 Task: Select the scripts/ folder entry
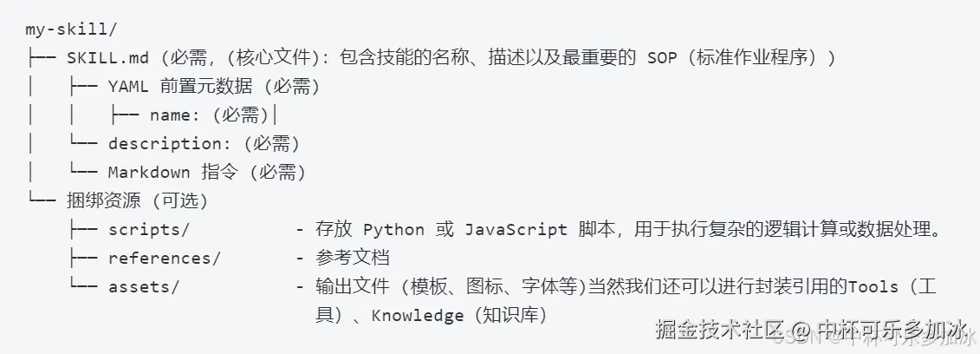148,229
